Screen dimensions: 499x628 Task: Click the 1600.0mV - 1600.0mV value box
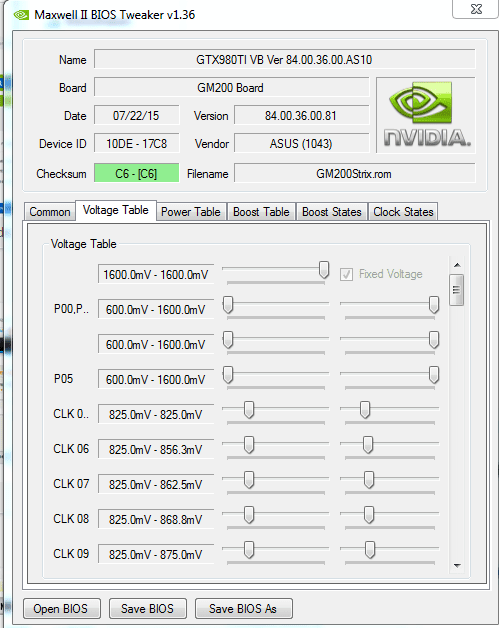(156, 275)
